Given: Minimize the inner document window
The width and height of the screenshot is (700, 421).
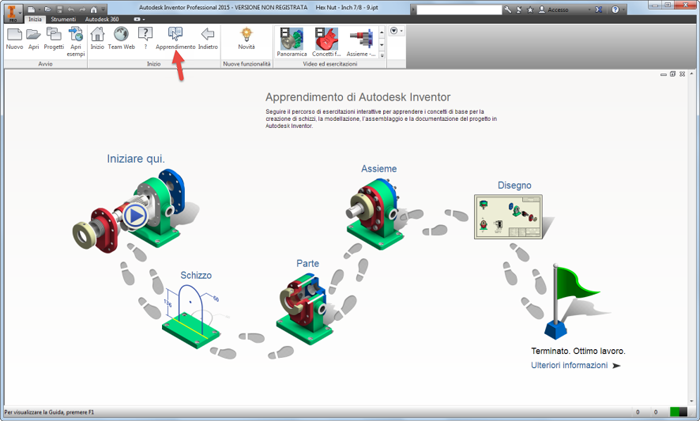Looking at the screenshot, I should [663, 75].
